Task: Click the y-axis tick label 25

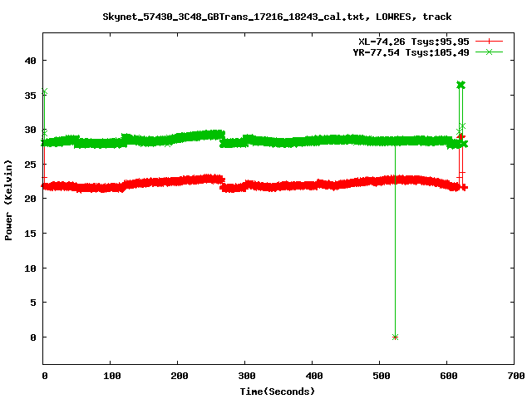Action: click(30, 165)
